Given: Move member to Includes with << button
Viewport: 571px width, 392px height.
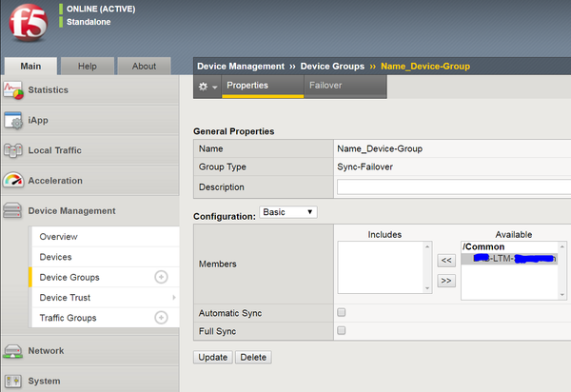Looking at the screenshot, I should pyautogui.click(x=445, y=259).
